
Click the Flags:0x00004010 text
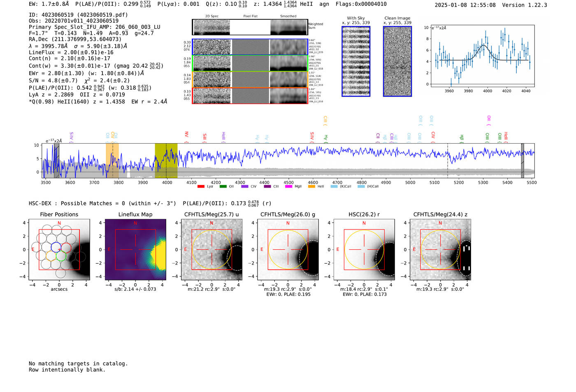(x=361, y=4)
